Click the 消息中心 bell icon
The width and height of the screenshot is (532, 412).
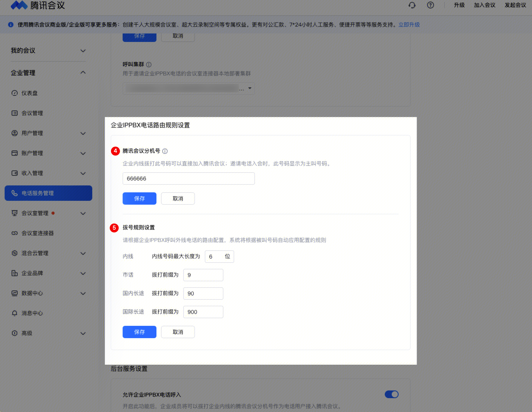pos(15,313)
